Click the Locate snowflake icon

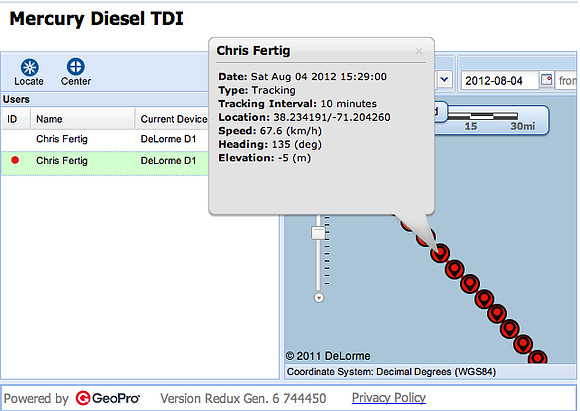click(x=29, y=67)
